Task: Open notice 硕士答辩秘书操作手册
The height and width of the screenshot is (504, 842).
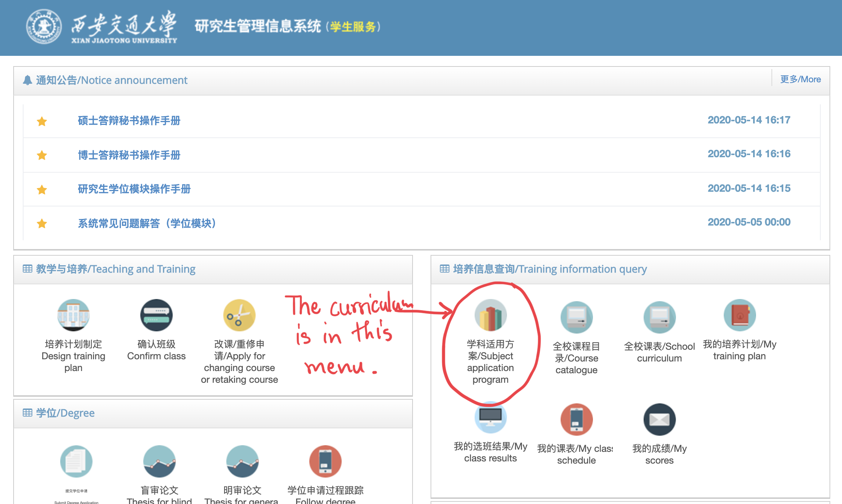Action: point(129,120)
